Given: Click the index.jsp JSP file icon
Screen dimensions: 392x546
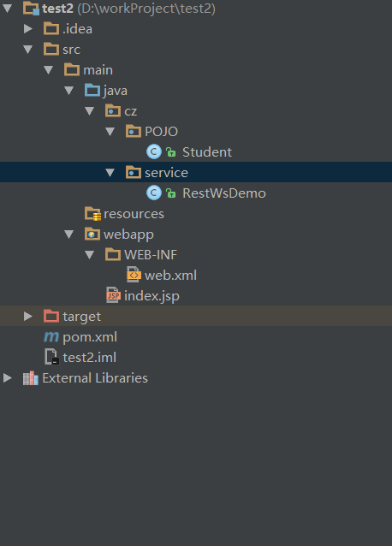Looking at the screenshot, I should [113, 295].
